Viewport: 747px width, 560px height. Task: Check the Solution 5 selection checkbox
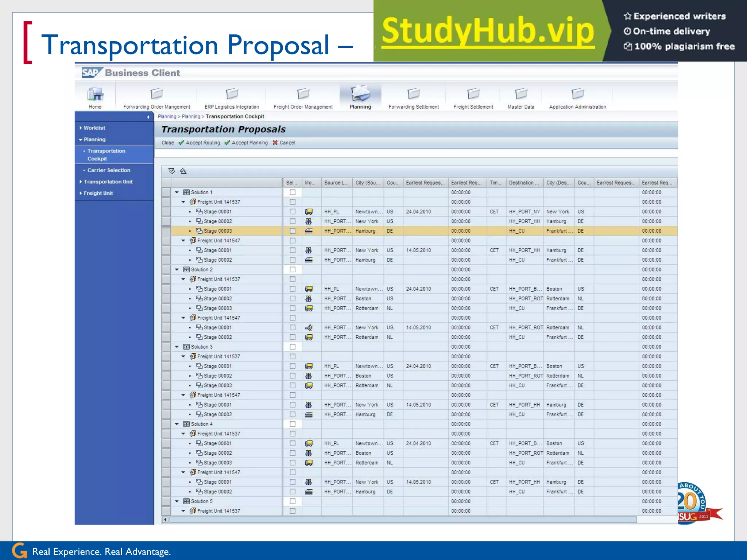(x=293, y=501)
